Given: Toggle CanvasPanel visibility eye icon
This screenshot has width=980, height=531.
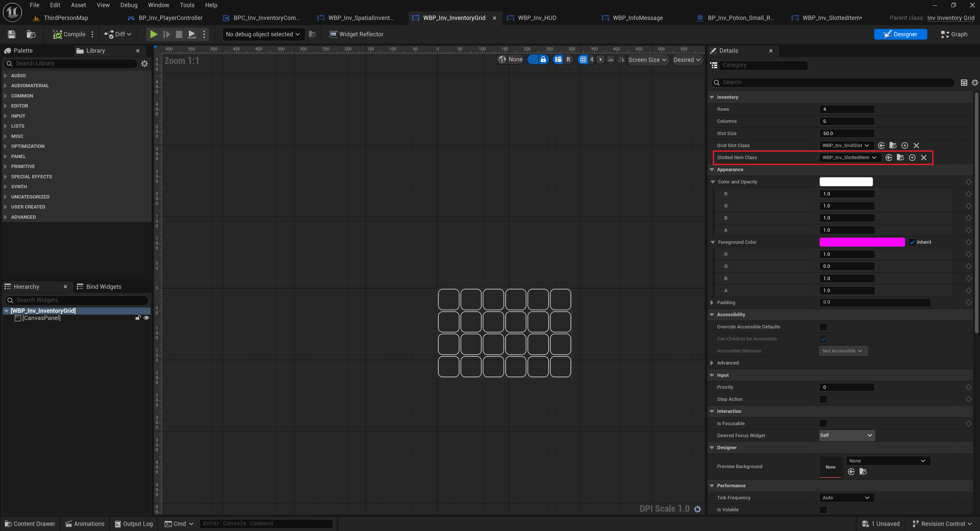Looking at the screenshot, I should (x=147, y=318).
